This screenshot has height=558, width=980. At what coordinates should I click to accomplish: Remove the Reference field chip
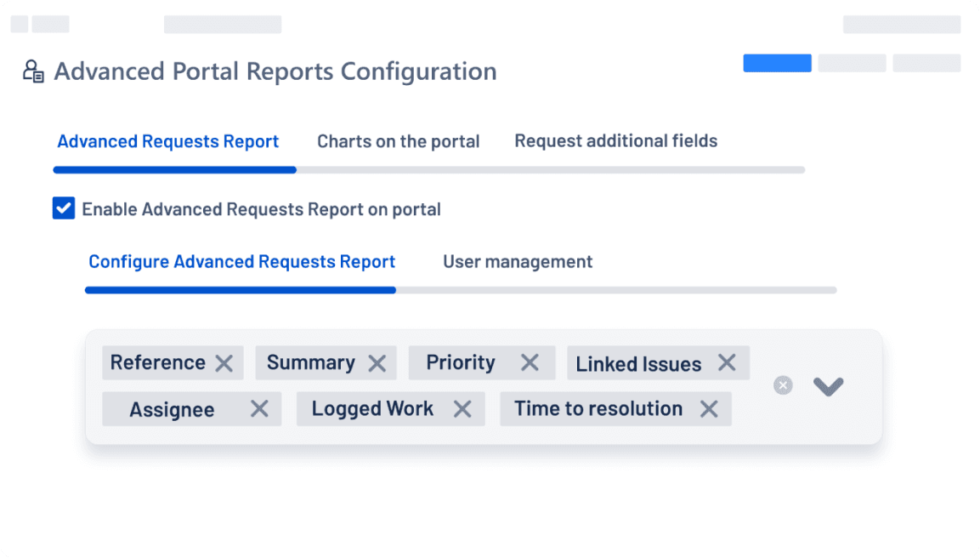coord(224,362)
